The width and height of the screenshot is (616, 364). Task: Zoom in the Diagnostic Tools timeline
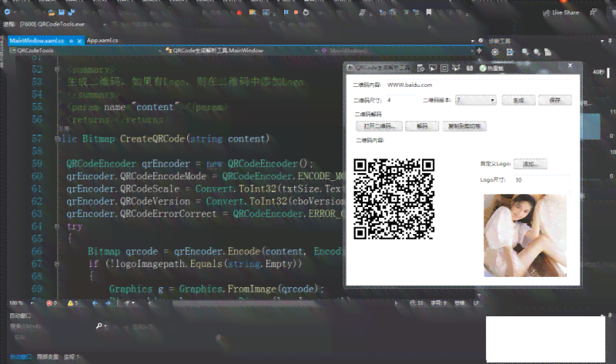point(525,52)
